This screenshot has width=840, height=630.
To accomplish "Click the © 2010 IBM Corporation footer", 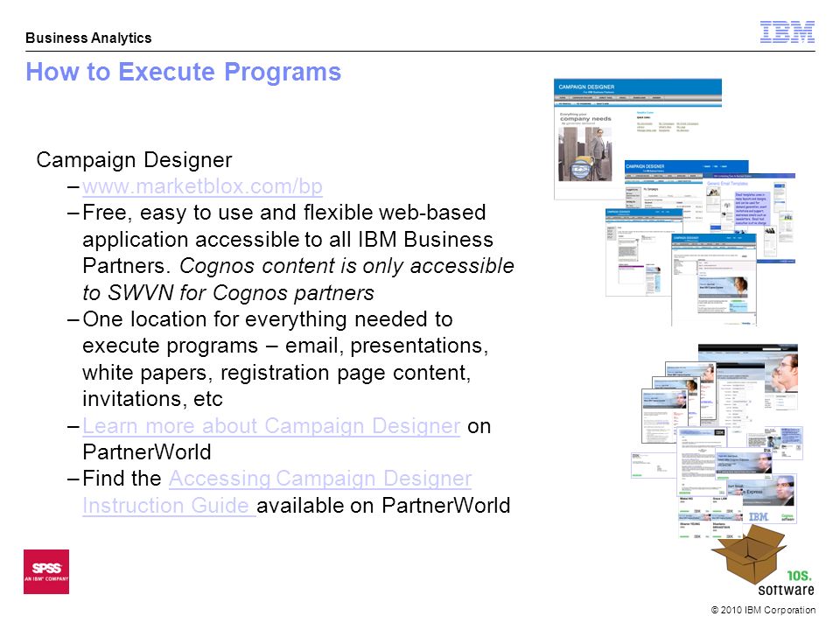I will coord(763,610).
